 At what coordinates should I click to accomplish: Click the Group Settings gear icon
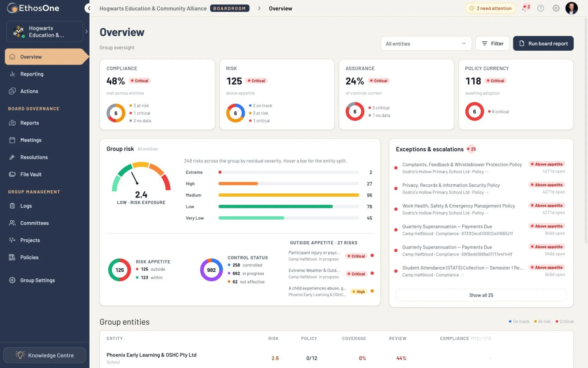point(12,280)
